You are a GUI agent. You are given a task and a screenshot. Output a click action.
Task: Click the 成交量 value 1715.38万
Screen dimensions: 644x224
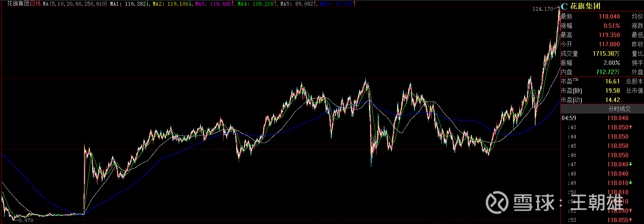606,54
